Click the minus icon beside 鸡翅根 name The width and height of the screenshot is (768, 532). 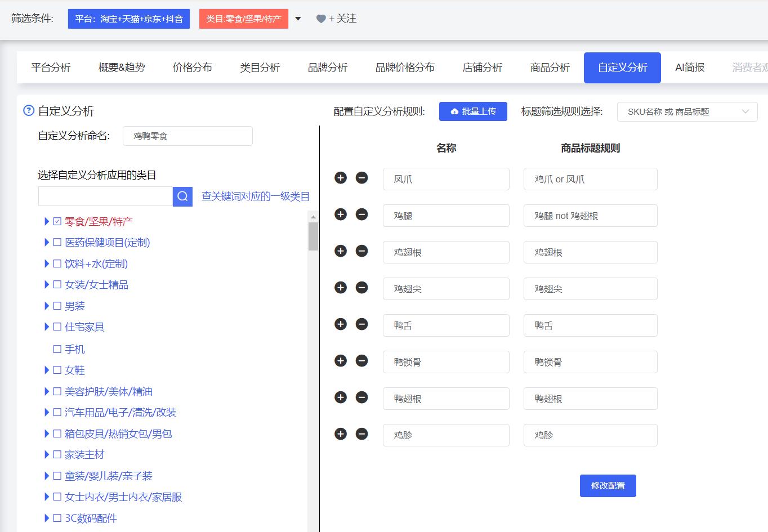[362, 251]
